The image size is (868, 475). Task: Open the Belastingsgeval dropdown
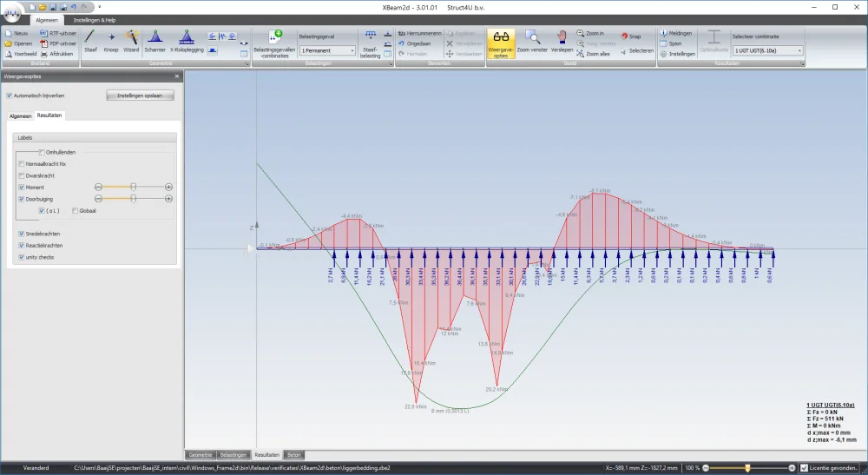tap(327, 50)
